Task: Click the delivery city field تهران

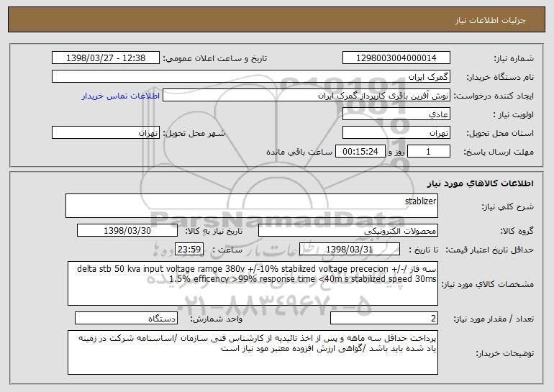Action: click(x=106, y=132)
